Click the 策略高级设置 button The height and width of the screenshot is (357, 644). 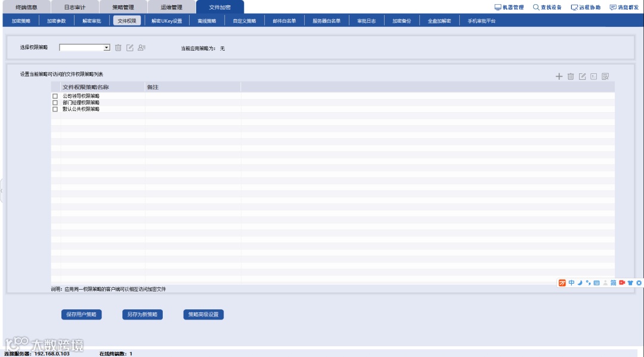(203, 314)
